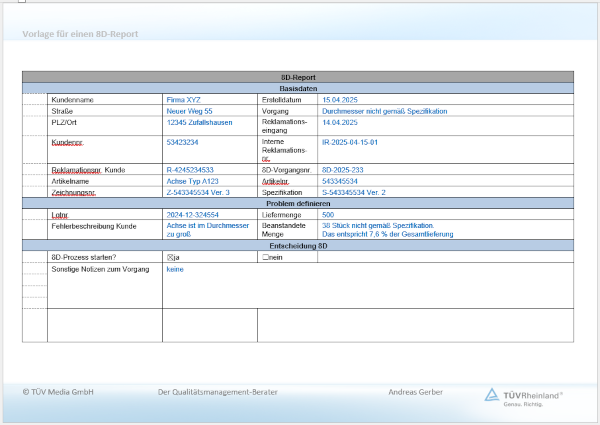The height and width of the screenshot is (425, 600).
Task: Click the Vorgang field about Durchmesser
Action: click(384, 111)
